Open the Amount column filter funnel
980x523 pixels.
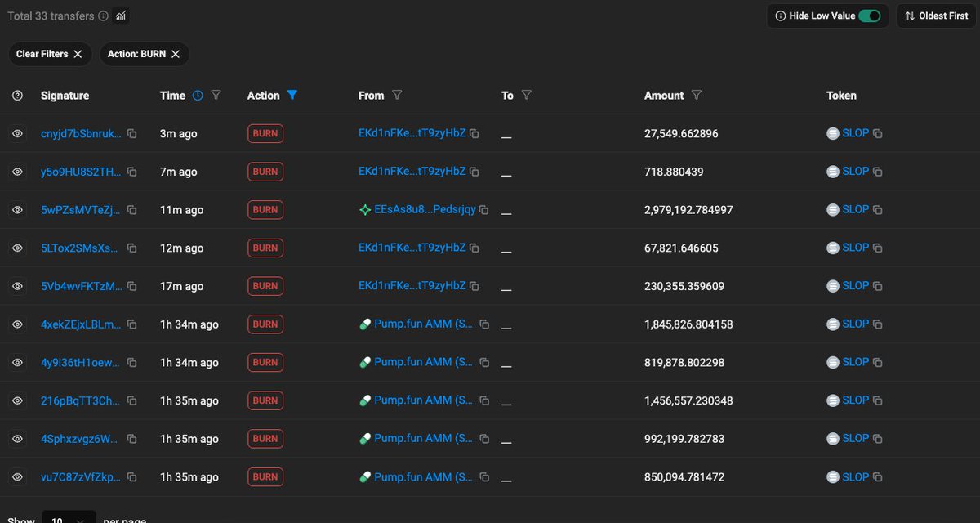[x=697, y=96]
